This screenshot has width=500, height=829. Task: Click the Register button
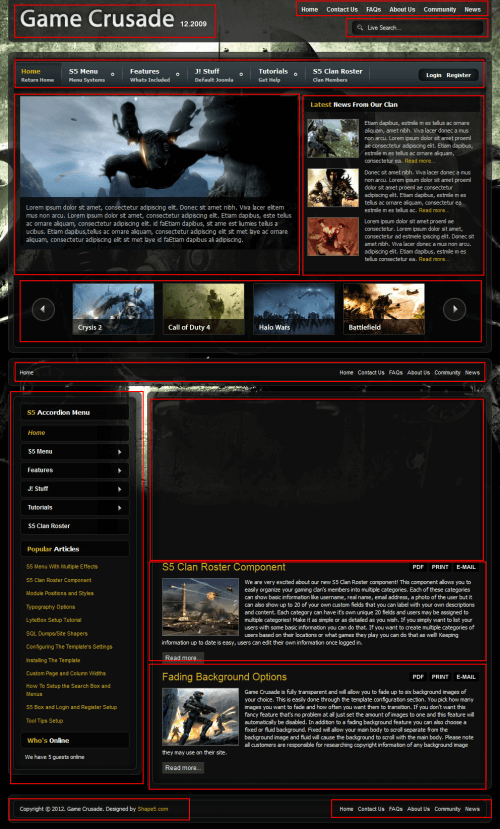pyautogui.click(x=458, y=75)
